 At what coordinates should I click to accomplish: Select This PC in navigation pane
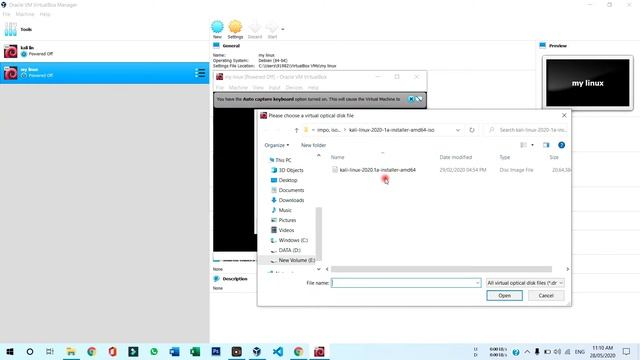click(283, 160)
